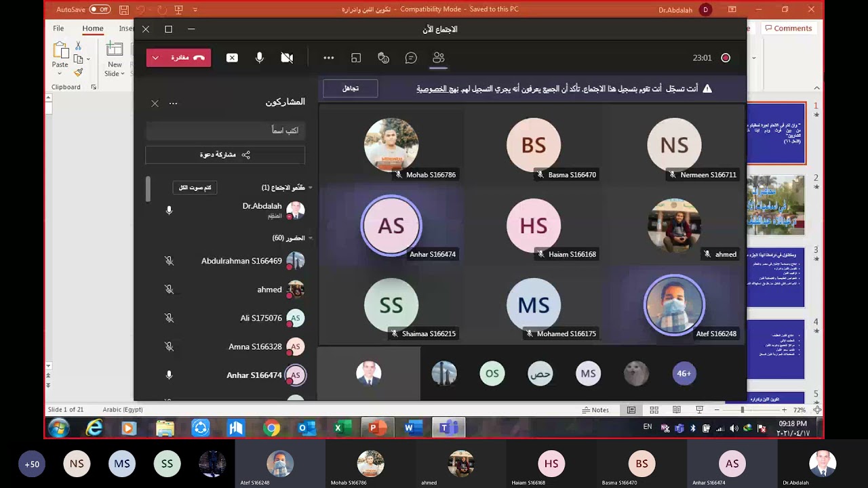The image size is (868, 488).
Task: Open participants panel more options ellipsis
Action: [x=173, y=103]
